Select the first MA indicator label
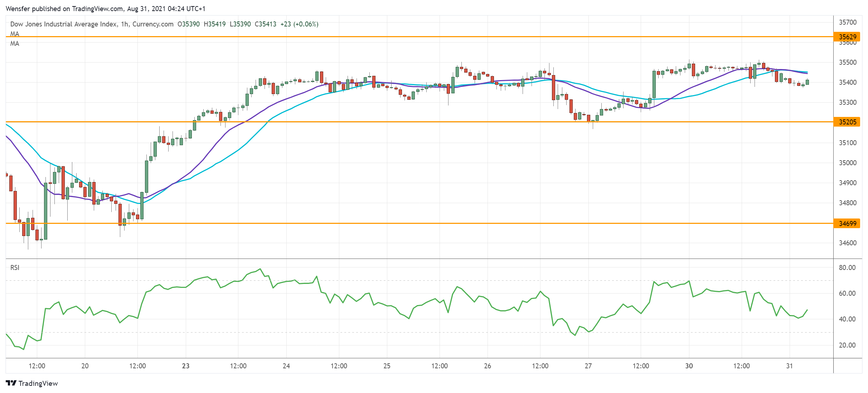 tap(14, 34)
